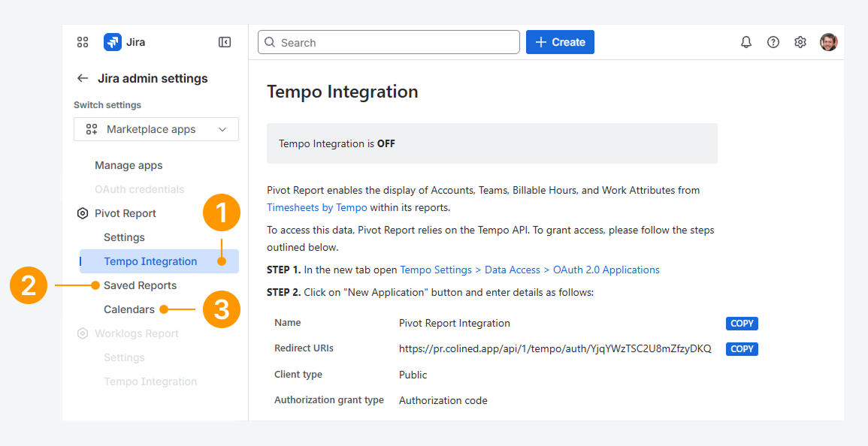The height and width of the screenshot is (446, 868).
Task: Click the 'Pivot Report Integration' value text
Action: coord(455,323)
